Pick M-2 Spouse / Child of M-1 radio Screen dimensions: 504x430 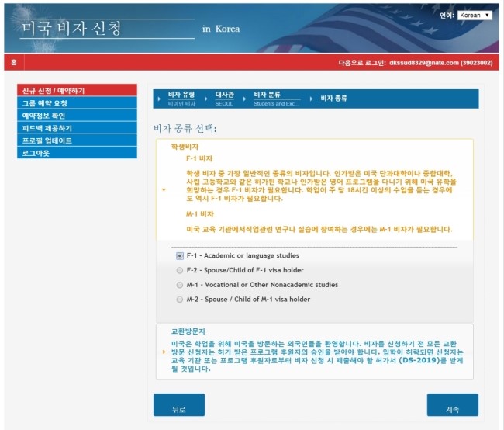(x=180, y=299)
